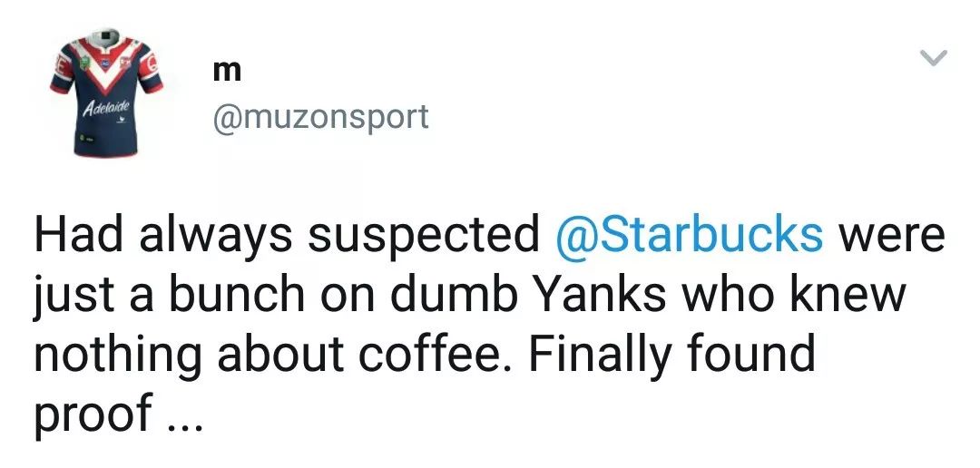Select the display name "m"

tap(222, 72)
